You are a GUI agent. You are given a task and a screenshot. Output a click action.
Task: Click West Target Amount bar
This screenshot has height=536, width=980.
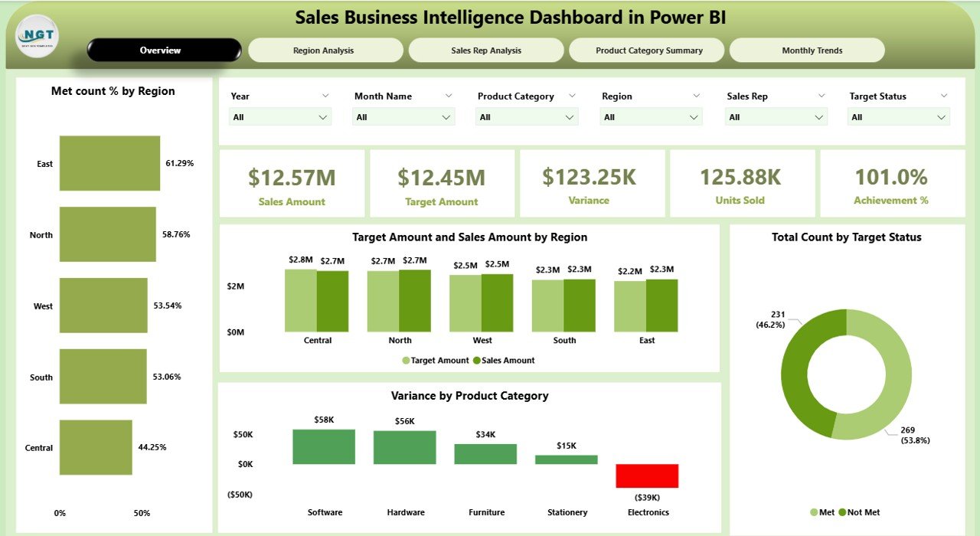pos(465,303)
